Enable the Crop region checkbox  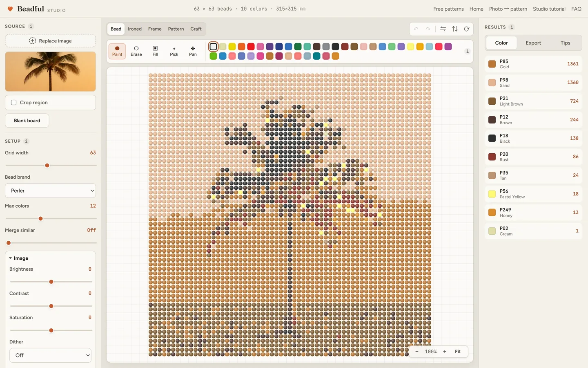pos(14,103)
